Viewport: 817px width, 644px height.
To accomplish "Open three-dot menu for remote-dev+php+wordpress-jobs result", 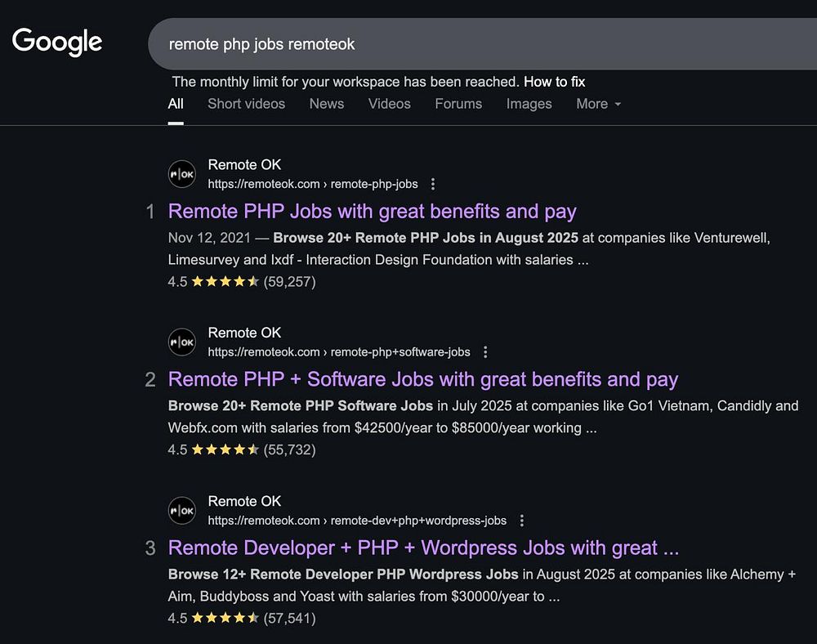I will tap(522, 521).
